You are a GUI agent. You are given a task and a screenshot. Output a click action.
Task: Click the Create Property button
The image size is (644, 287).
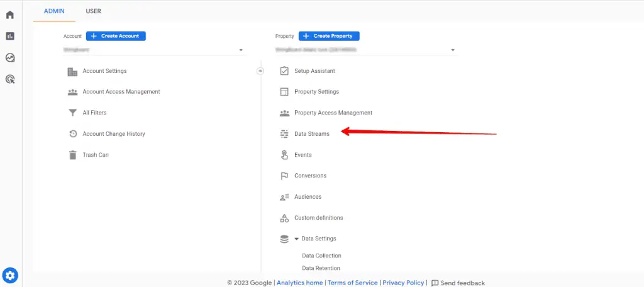click(x=329, y=36)
